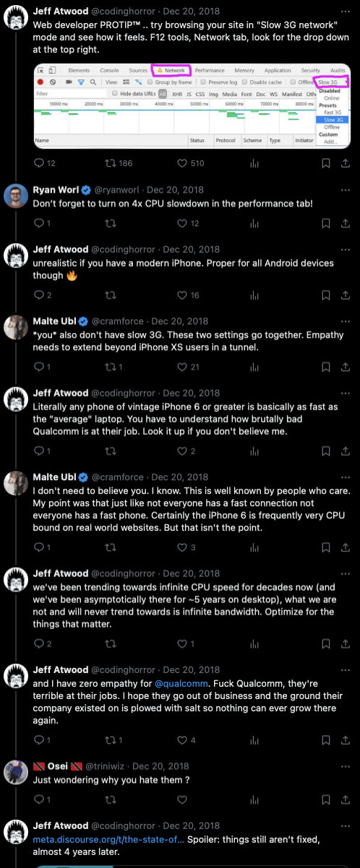Bookmark the first tweet with DevTools screenshot
Viewport: 360px width, 868px height.
pos(326,163)
